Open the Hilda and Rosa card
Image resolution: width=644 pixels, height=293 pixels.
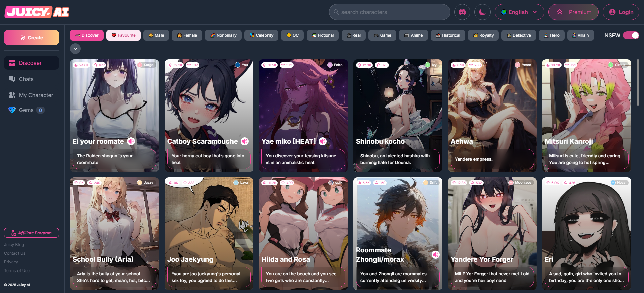[303, 234]
